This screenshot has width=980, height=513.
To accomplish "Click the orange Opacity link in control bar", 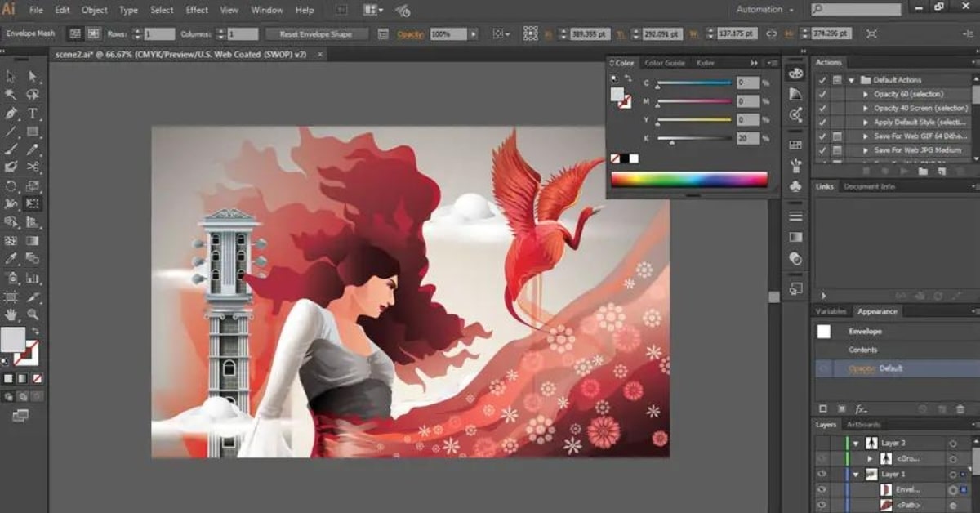I will 411,34.
